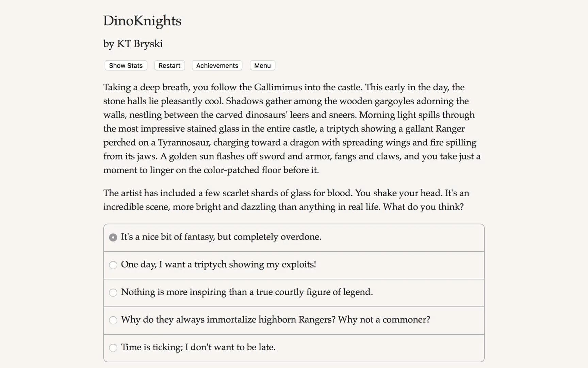Select the courtly figure of legend option
This screenshot has height=368, width=588.
click(247, 292)
